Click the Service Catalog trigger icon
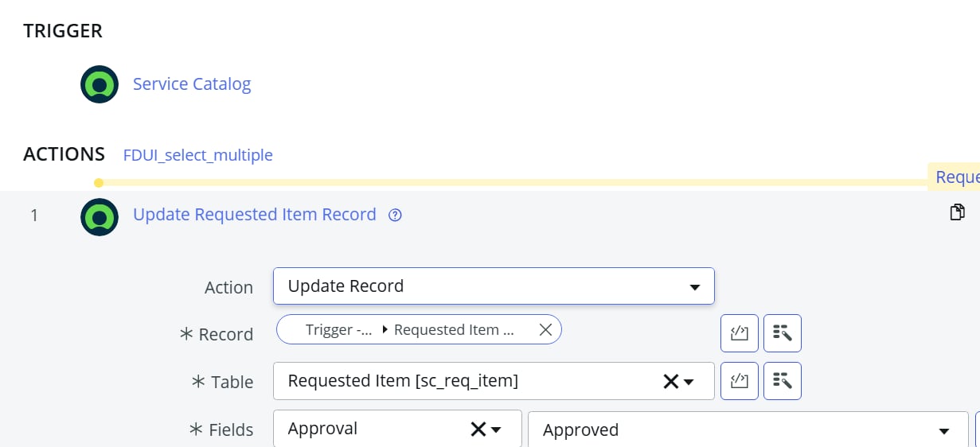Screen dimensions: 980x447 pyautogui.click(x=100, y=84)
